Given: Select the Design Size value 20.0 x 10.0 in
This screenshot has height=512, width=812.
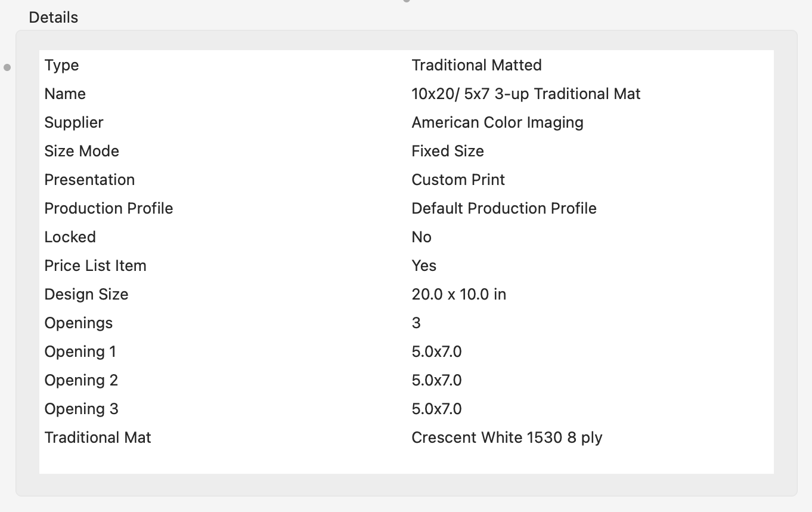Looking at the screenshot, I should (458, 294).
